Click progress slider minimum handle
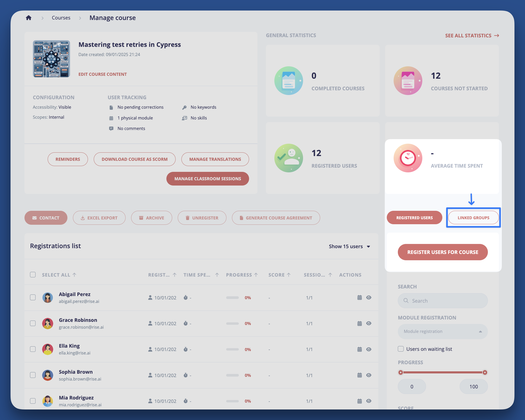The image size is (525, 420). [401, 372]
